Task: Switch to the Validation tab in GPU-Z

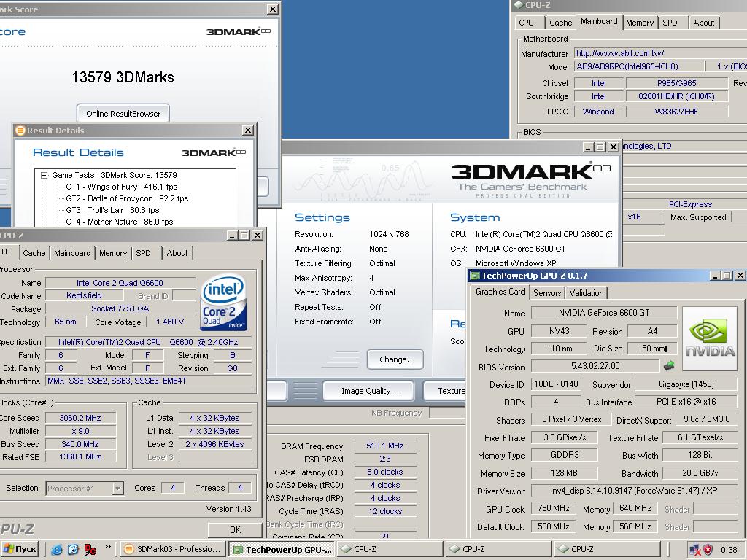Action: pyautogui.click(x=587, y=293)
